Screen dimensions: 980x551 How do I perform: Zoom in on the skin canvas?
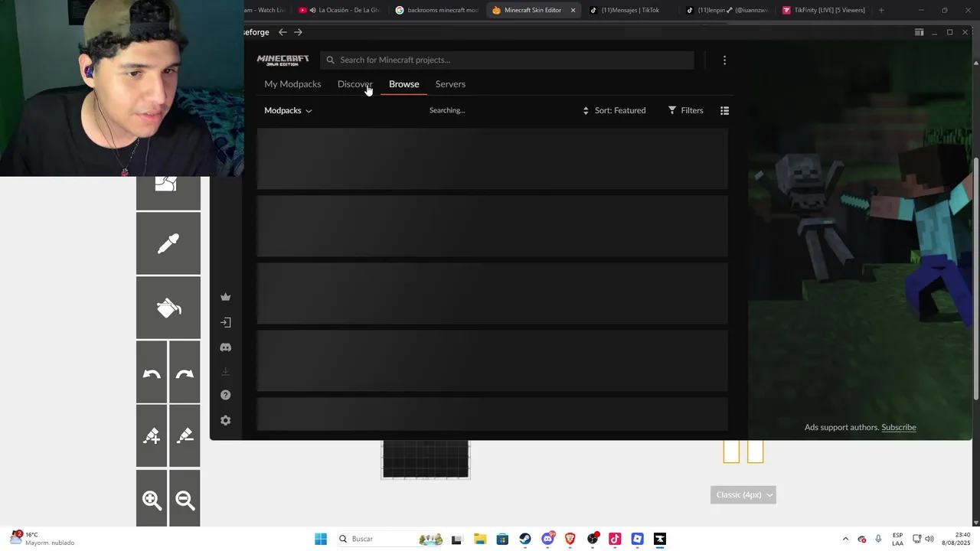(x=152, y=500)
